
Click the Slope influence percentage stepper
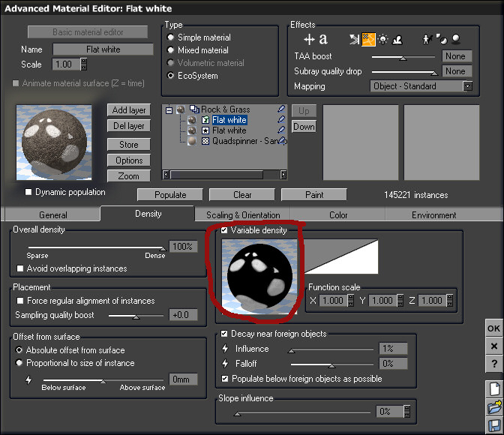pos(407,411)
